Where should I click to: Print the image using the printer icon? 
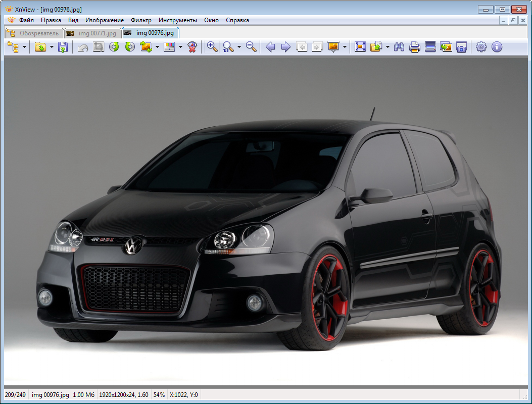click(415, 47)
